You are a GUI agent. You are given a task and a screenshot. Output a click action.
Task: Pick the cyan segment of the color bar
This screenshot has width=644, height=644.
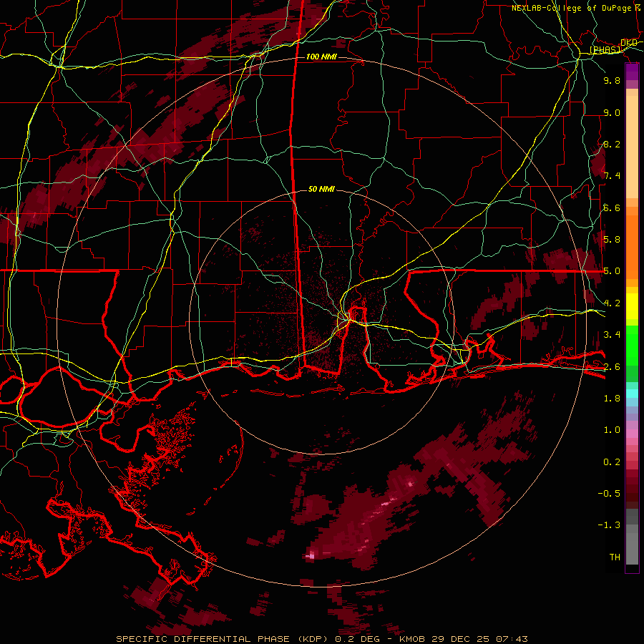632,394
